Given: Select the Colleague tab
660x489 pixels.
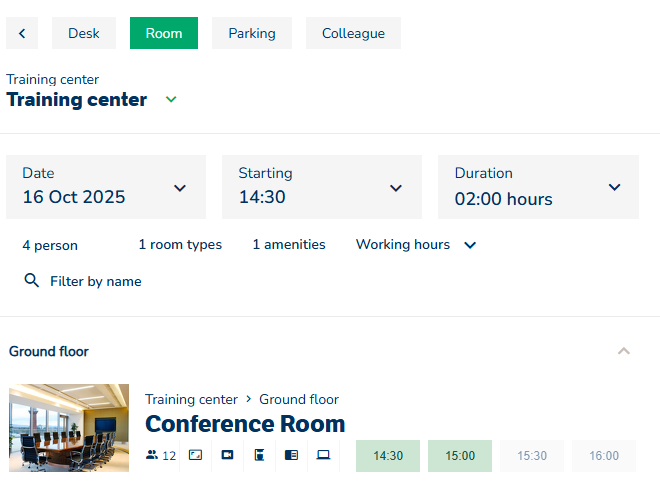Looking at the screenshot, I should click(x=353, y=33).
